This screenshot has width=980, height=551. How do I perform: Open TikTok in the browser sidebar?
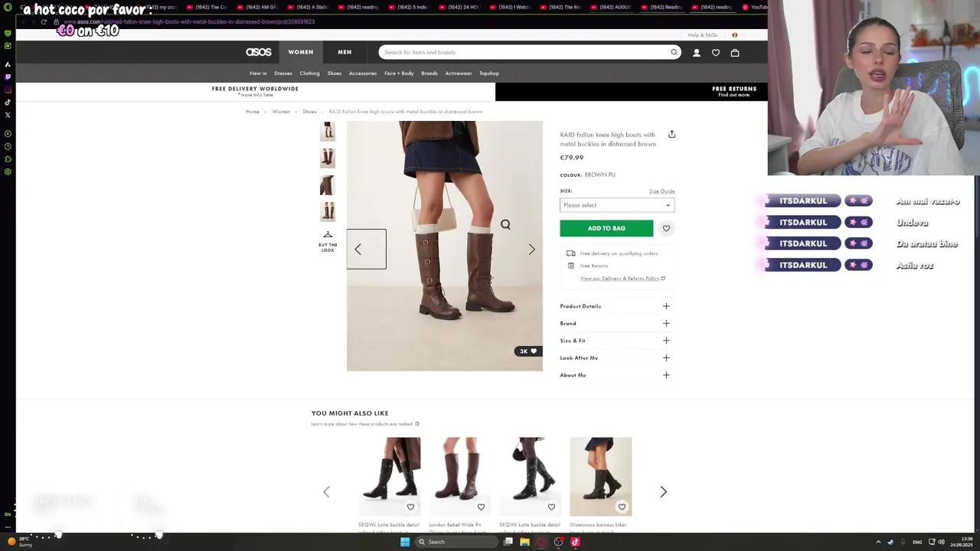click(8, 103)
